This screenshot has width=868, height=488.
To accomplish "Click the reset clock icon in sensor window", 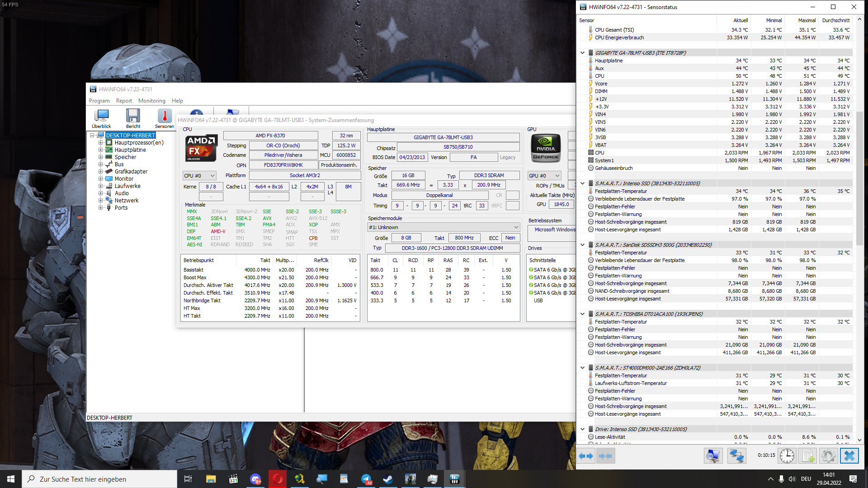I will click(x=787, y=456).
